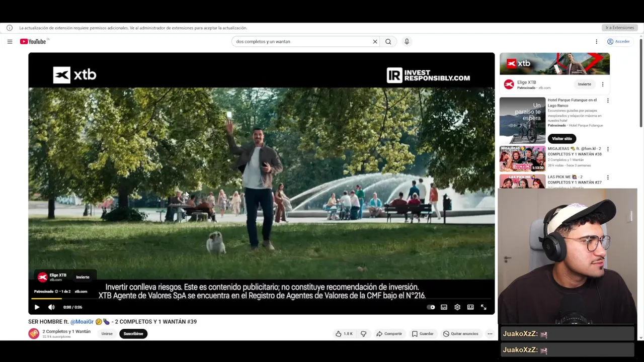Open the options menu for MIGAJERAS #38 video
This screenshot has height=362, width=644.
608,149
